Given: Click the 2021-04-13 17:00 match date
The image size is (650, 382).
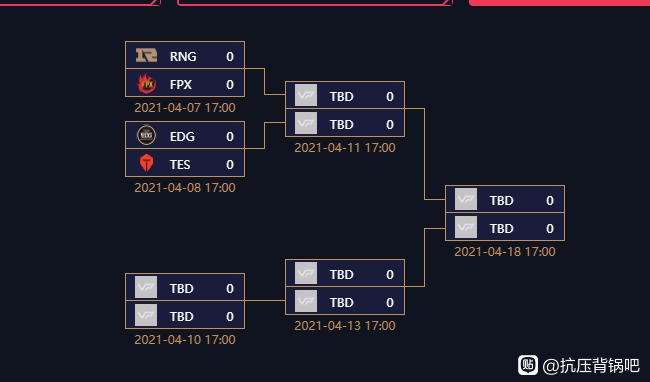Looking at the screenshot, I should click(345, 326).
